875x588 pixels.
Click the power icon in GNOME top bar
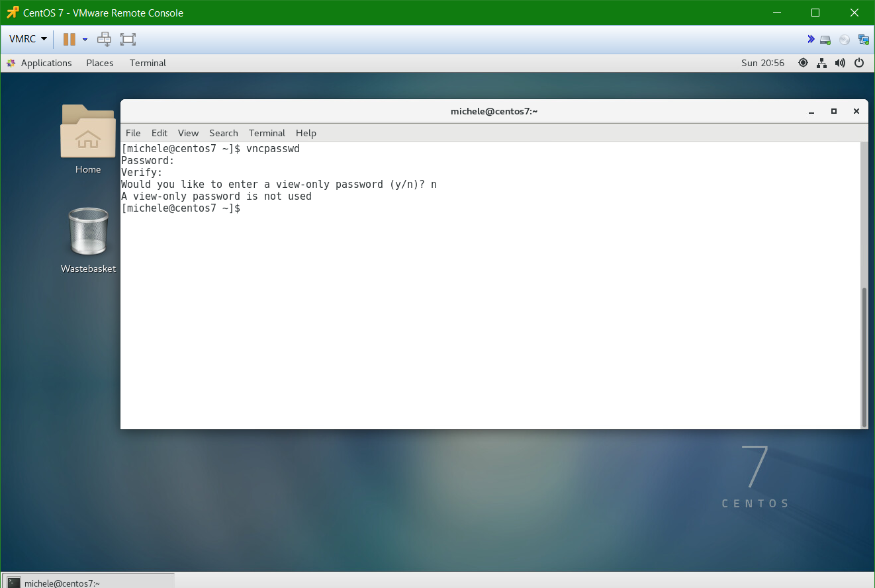click(x=859, y=63)
